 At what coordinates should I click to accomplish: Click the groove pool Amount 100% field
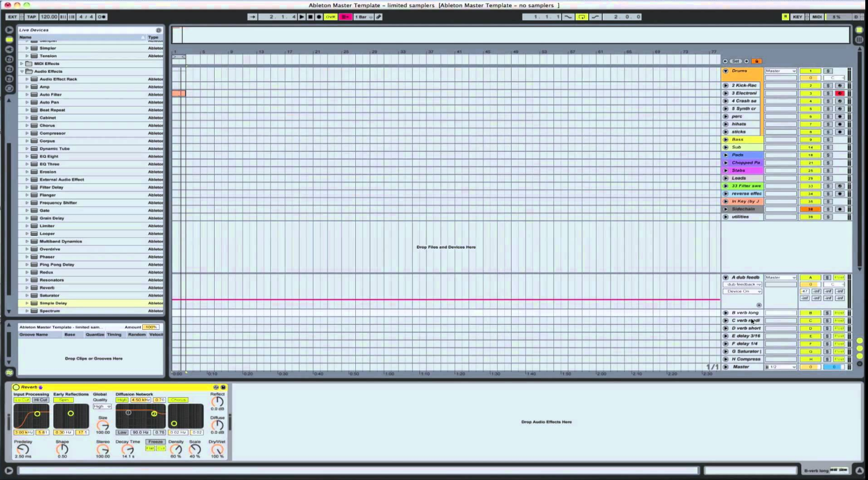[151, 327]
